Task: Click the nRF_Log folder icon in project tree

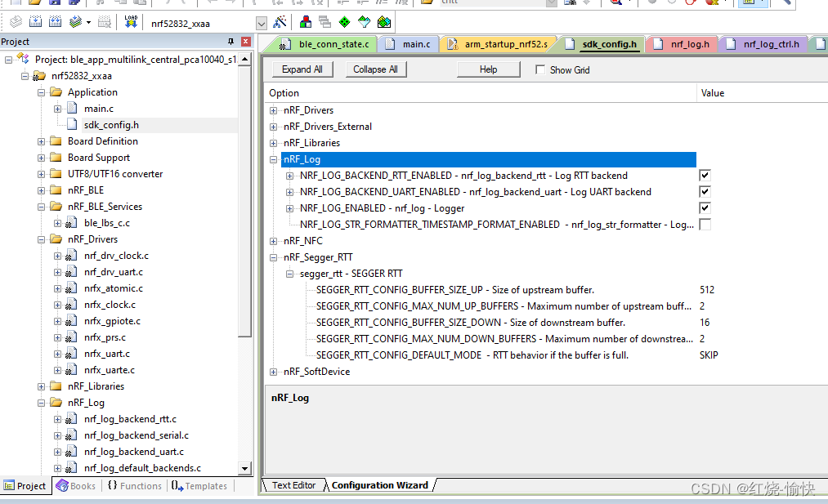Action: tap(56, 403)
